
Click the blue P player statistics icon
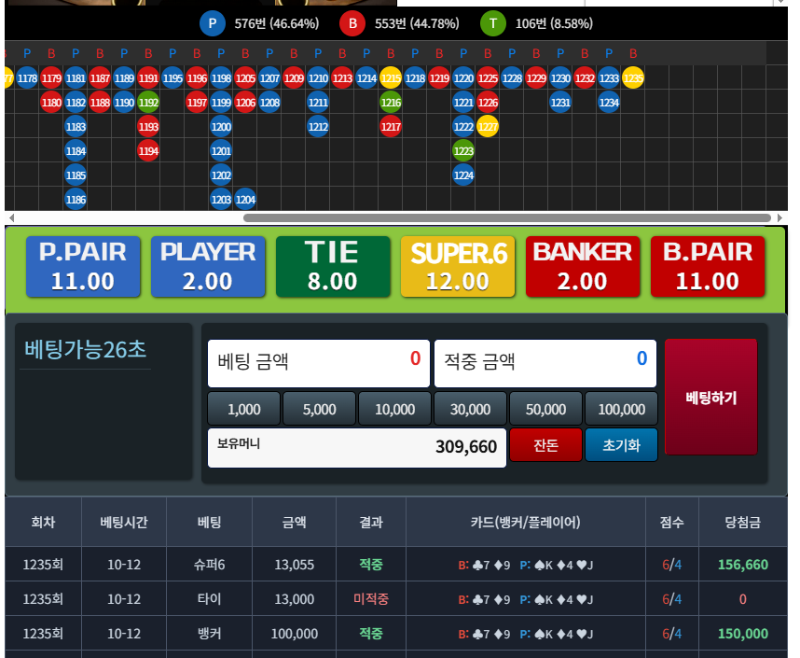tap(212, 23)
